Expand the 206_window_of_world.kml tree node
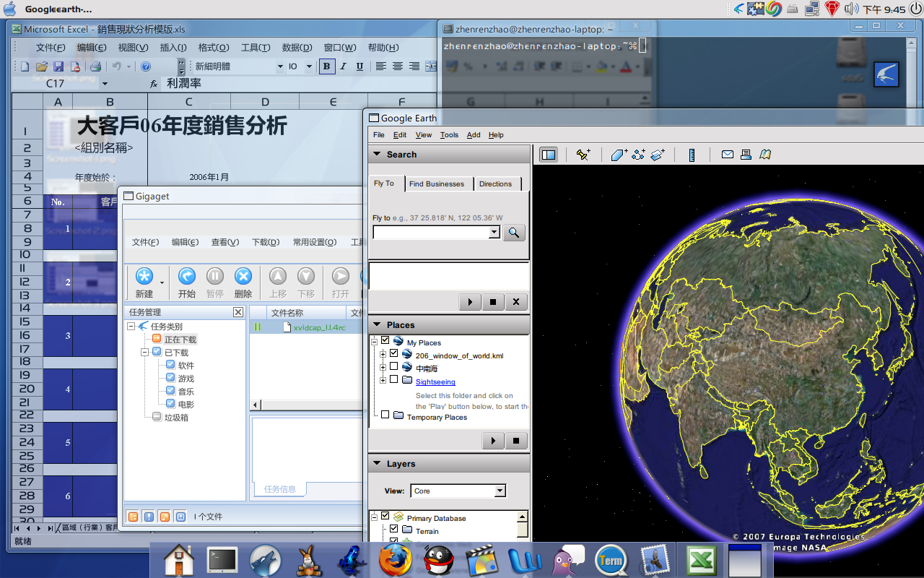The height and width of the screenshot is (578, 924). pyautogui.click(x=383, y=354)
